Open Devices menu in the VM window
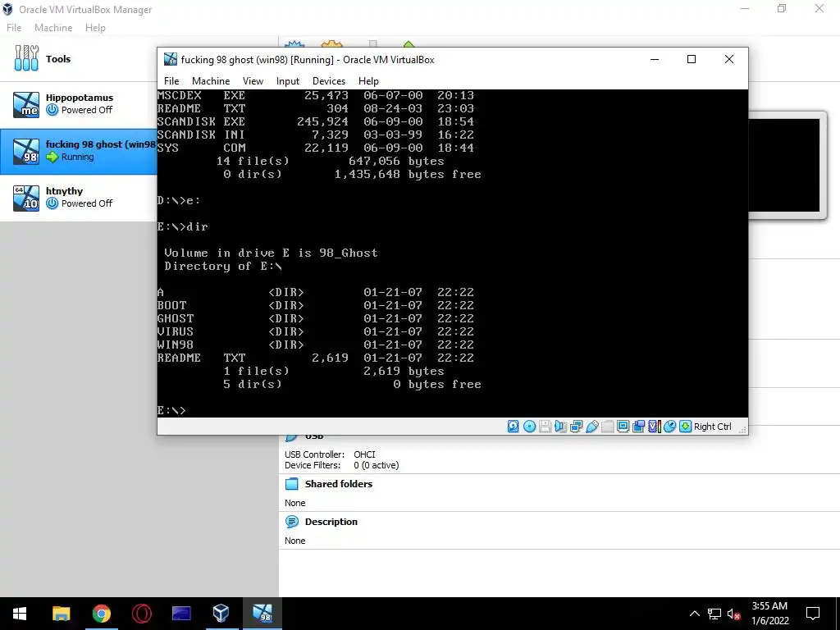This screenshot has width=840, height=630. pos(329,81)
